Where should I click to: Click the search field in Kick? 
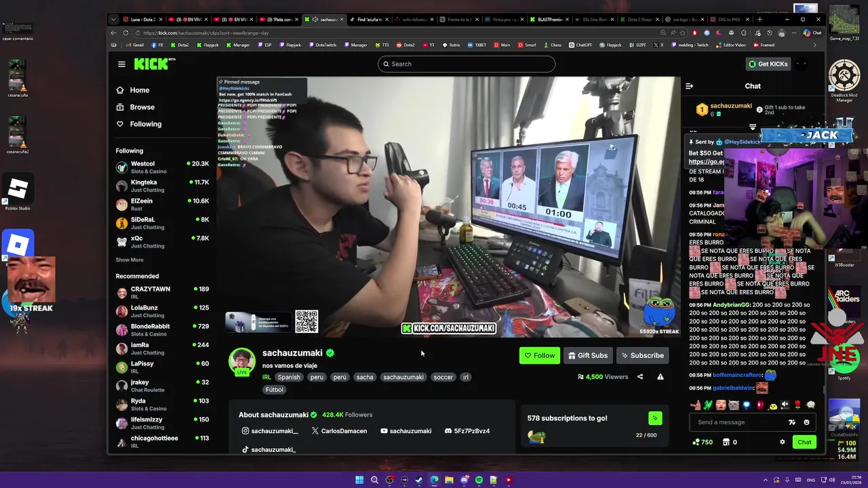point(467,64)
